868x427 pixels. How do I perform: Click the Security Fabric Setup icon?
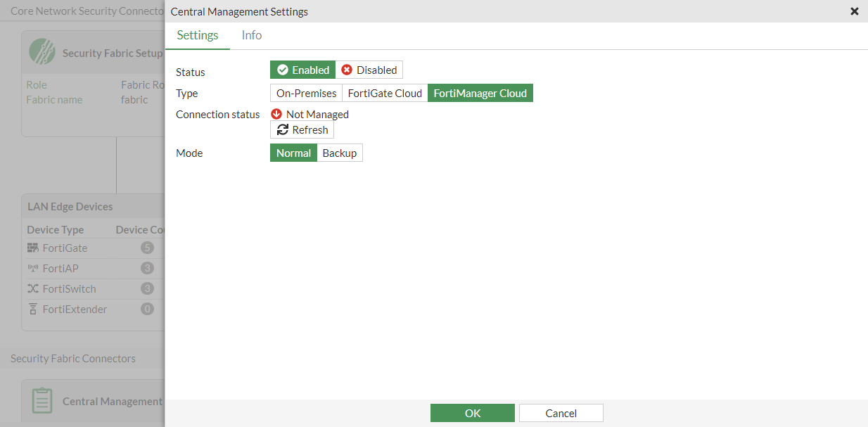coord(42,51)
